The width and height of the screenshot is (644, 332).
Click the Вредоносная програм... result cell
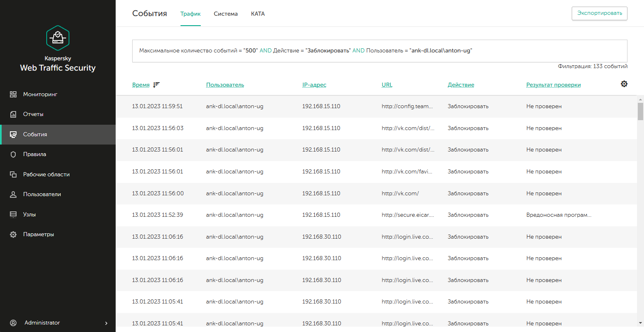559,215
